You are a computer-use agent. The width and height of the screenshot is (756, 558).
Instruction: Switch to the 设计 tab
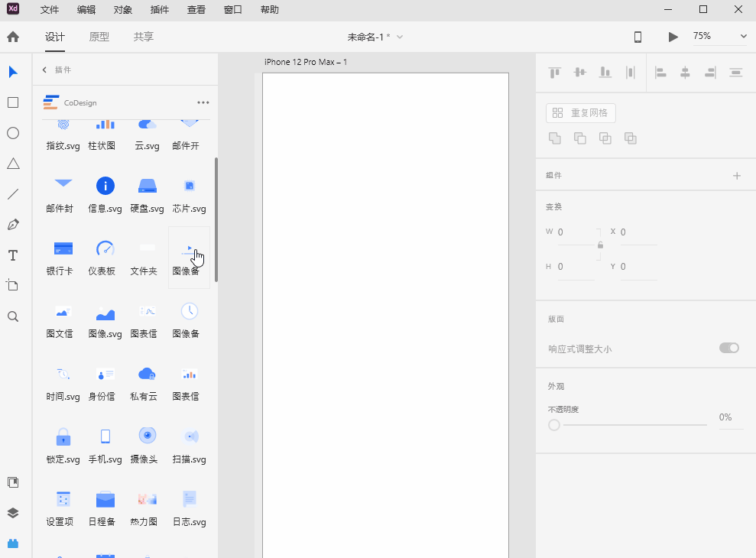coord(55,37)
